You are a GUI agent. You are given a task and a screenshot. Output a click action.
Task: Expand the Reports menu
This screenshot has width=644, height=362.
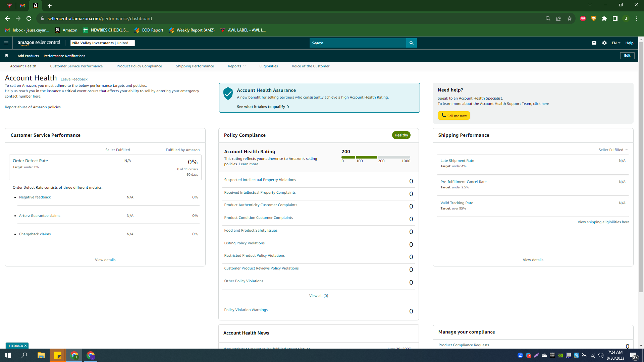click(237, 66)
